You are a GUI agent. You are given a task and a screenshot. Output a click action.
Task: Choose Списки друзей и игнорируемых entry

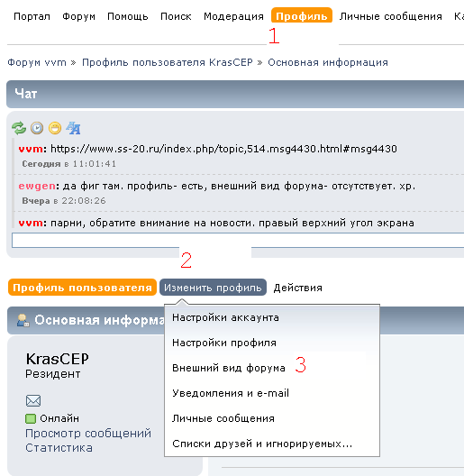tap(262, 444)
